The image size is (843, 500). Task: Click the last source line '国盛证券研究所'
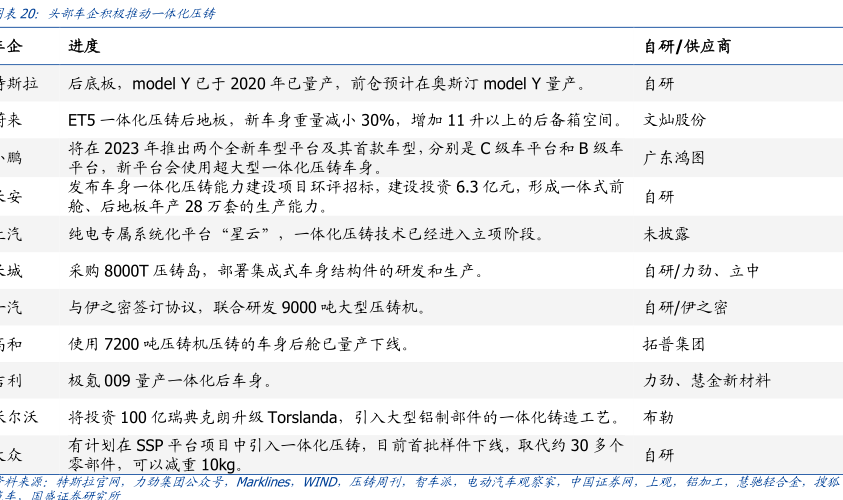click(x=75, y=495)
